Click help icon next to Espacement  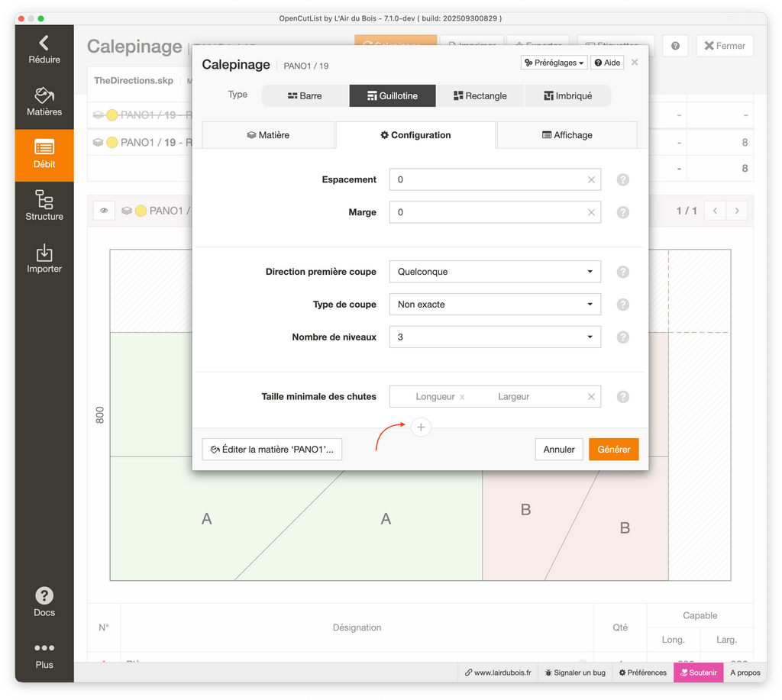622,180
